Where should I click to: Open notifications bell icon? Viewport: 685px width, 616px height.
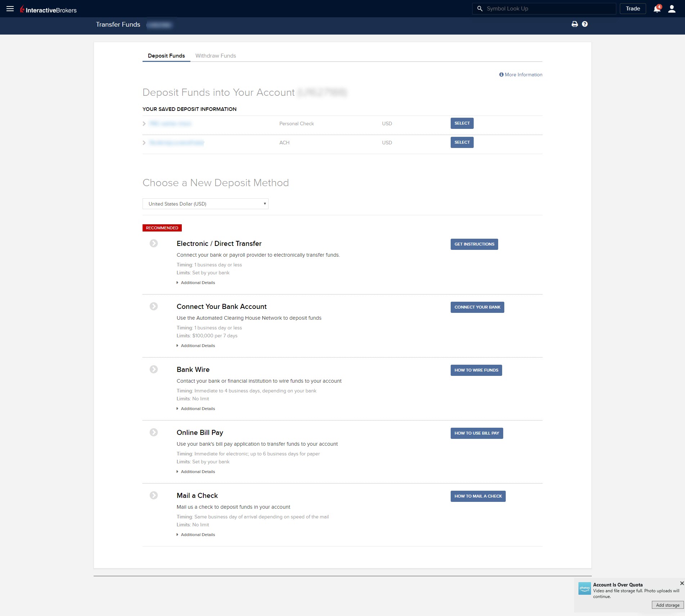coord(657,9)
